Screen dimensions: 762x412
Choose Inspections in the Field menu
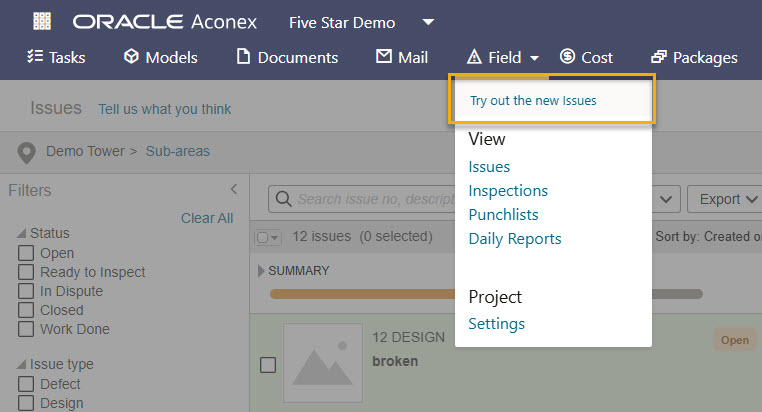[508, 191]
